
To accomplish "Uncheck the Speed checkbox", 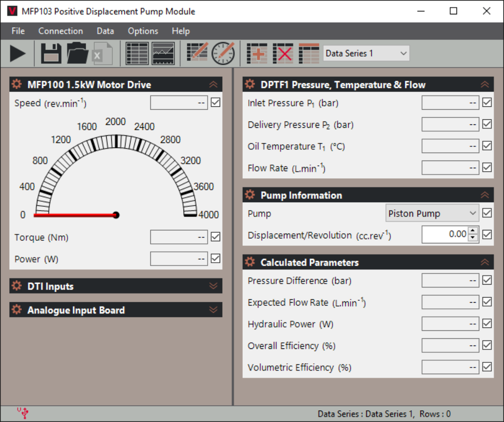I will [x=215, y=103].
